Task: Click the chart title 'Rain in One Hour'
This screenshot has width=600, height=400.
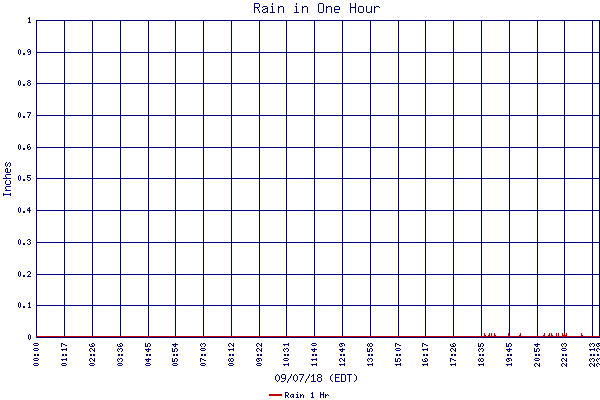Action: click(x=316, y=8)
